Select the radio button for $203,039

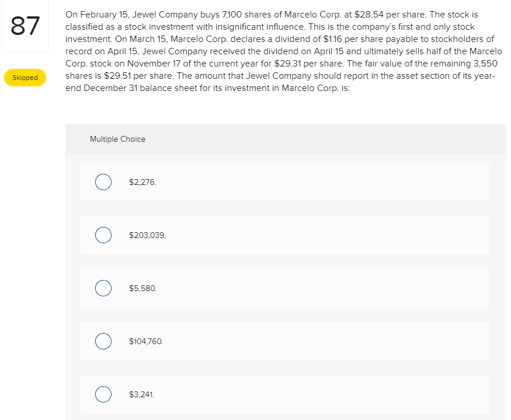click(x=103, y=235)
